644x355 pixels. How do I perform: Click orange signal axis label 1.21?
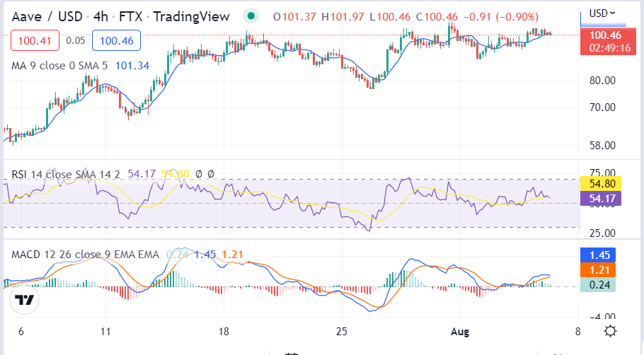[598, 270]
